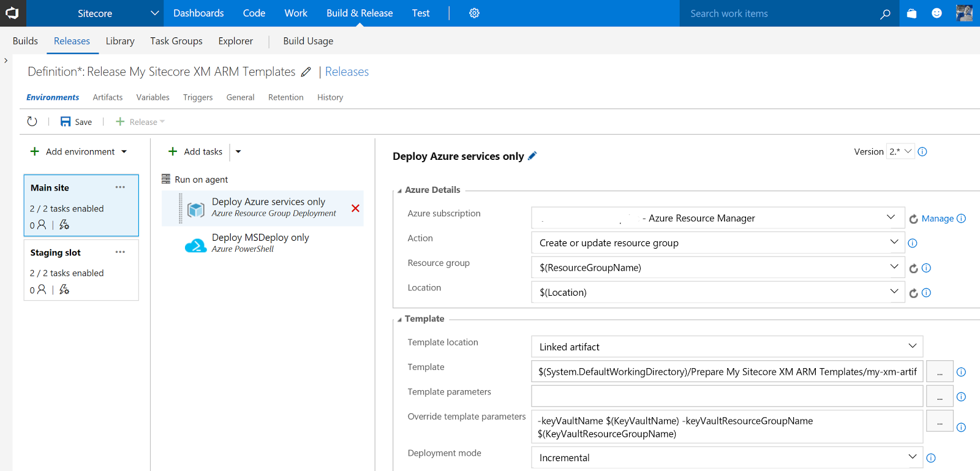Switch to the Artifacts tab
980x471 pixels.
click(x=108, y=97)
